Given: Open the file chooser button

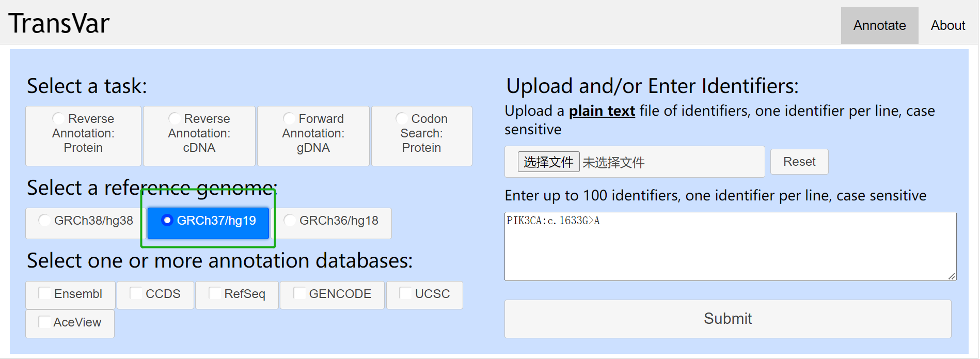Looking at the screenshot, I should (x=548, y=162).
